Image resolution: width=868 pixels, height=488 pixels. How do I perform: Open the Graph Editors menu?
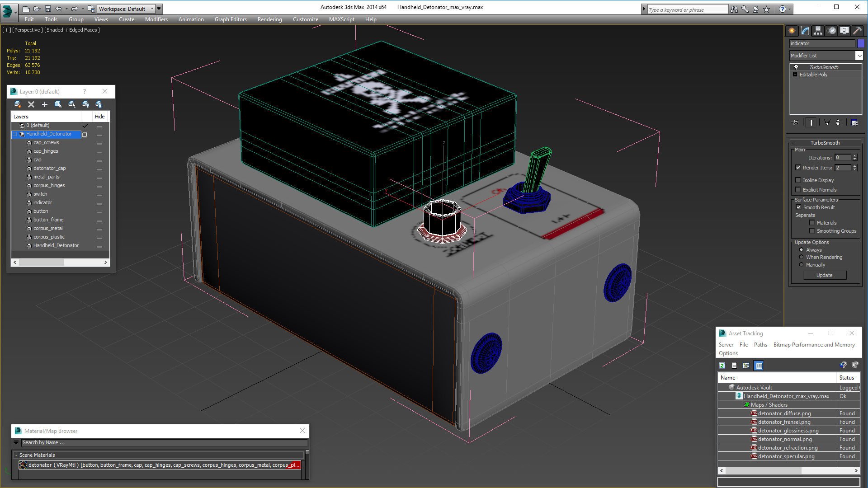[231, 19]
